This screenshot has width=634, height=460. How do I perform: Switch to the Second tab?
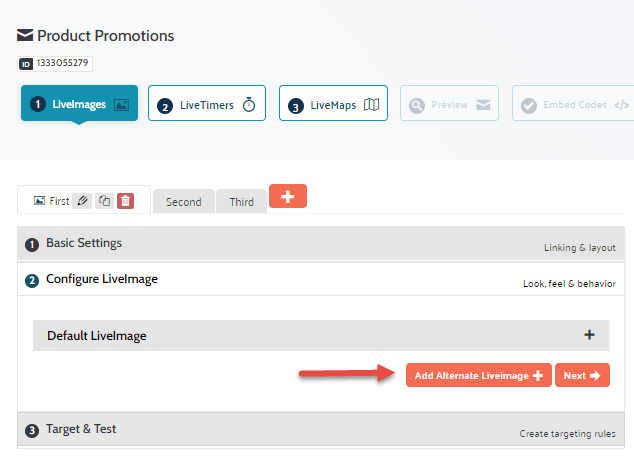pos(183,202)
